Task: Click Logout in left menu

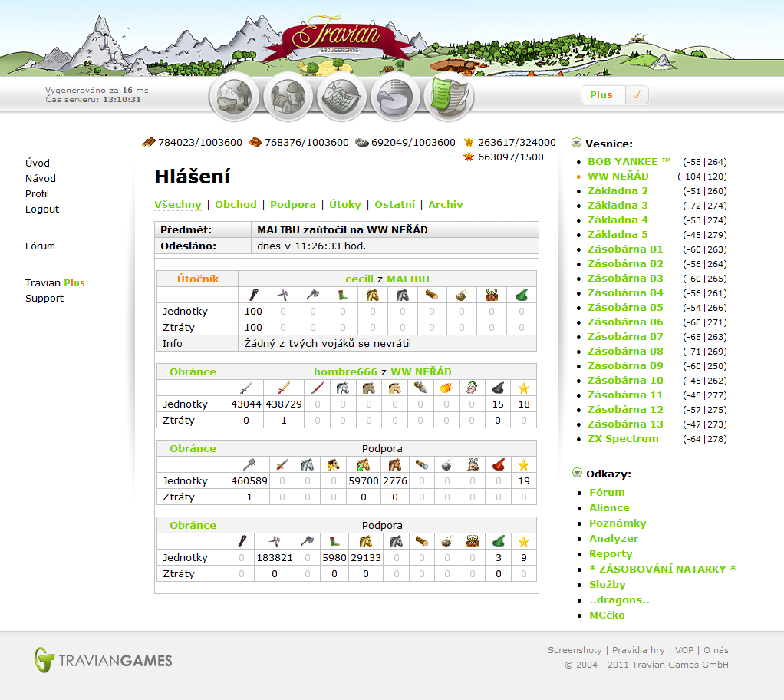Action: click(x=42, y=209)
